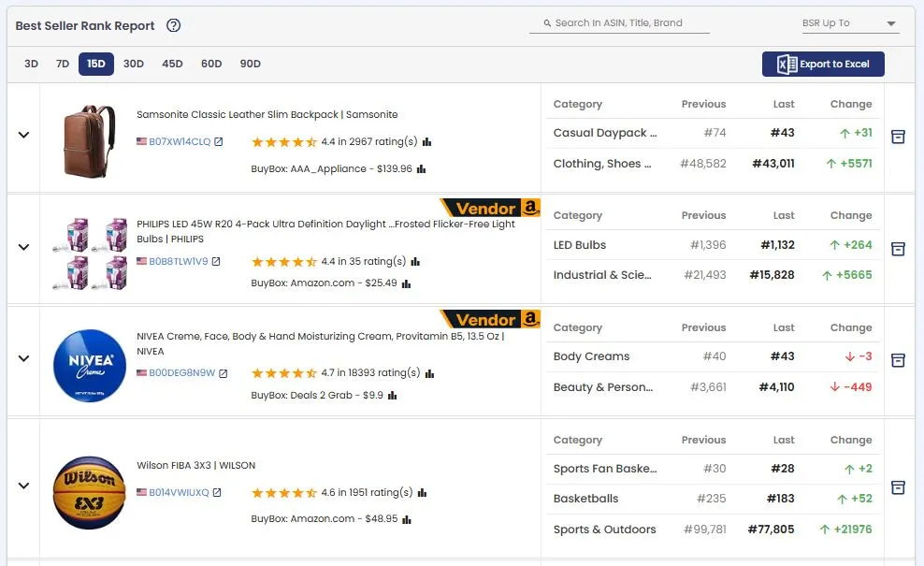924x566 pixels.
Task: Select the 90D time range tab
Action: 250,64
